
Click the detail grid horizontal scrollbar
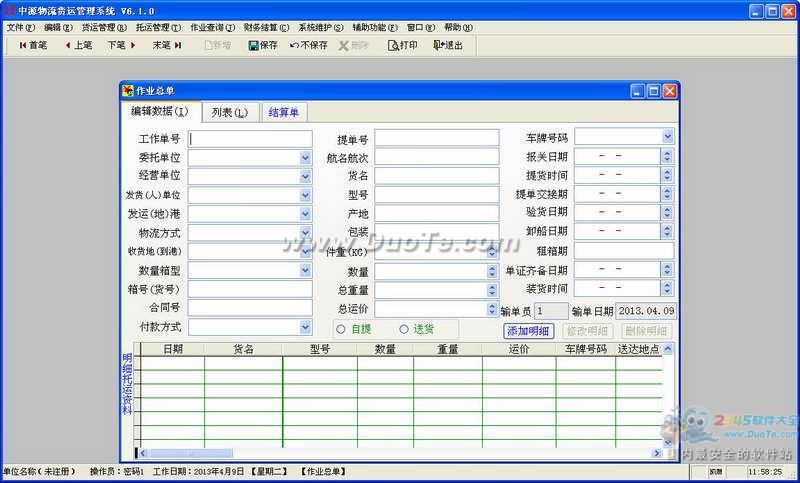point(400,454)
